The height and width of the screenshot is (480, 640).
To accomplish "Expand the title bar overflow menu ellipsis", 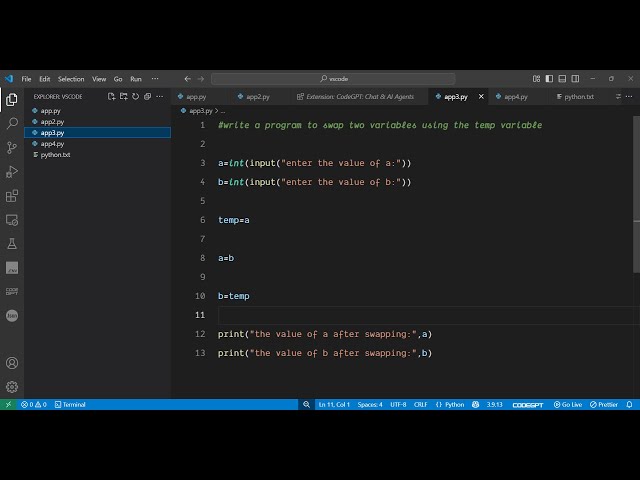I will [155, 79].
